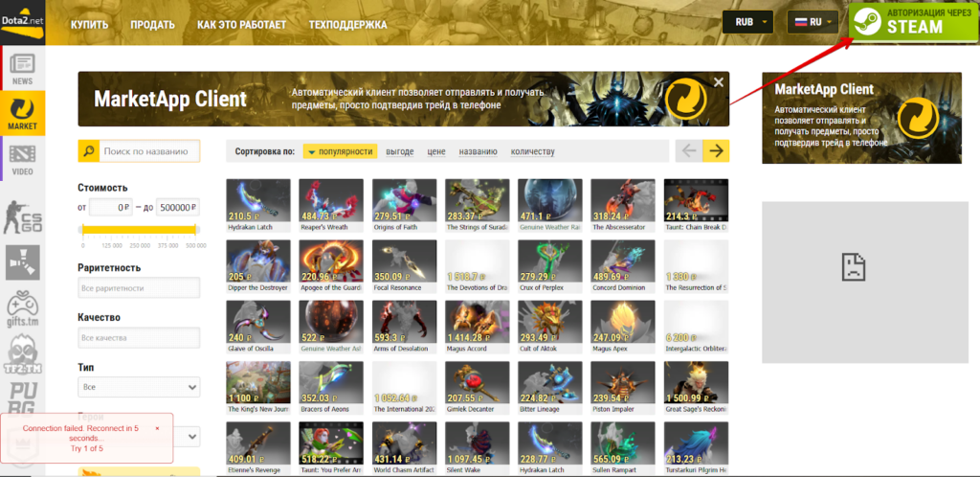Open the Taunt: Chain Break item
980x477 pixels.
697,206
